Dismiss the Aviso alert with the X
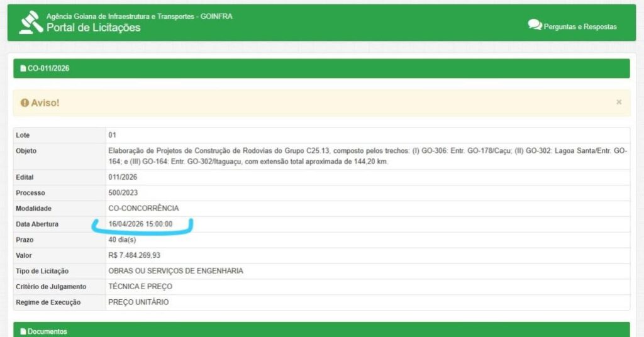 pyautogui.click(x=619, y=102)
